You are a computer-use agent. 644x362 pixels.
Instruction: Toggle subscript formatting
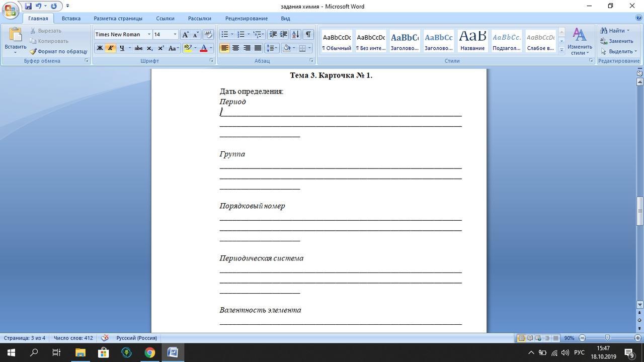click(x=149, y=48)
